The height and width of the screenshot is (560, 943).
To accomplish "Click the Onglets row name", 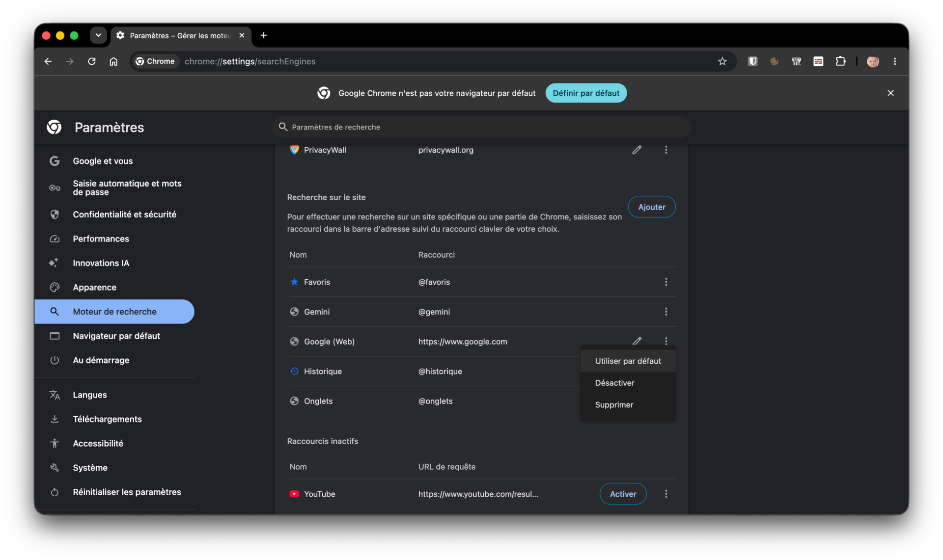I will point(318,401).
